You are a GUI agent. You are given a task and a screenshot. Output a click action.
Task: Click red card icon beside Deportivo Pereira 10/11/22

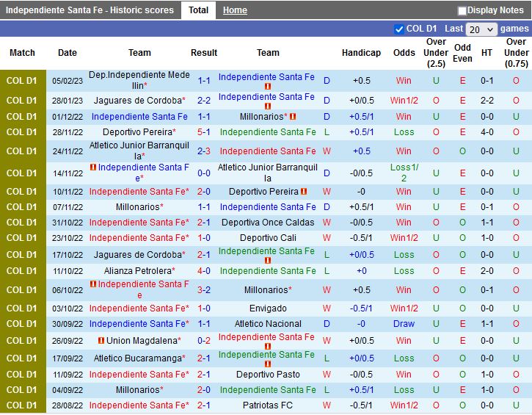pos(304,192)
